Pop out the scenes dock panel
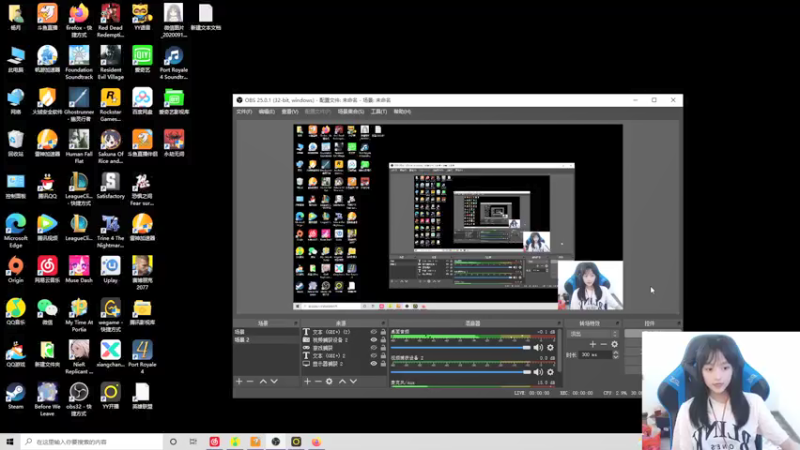Viewport: 800px width, 450px height. [295, 323]
